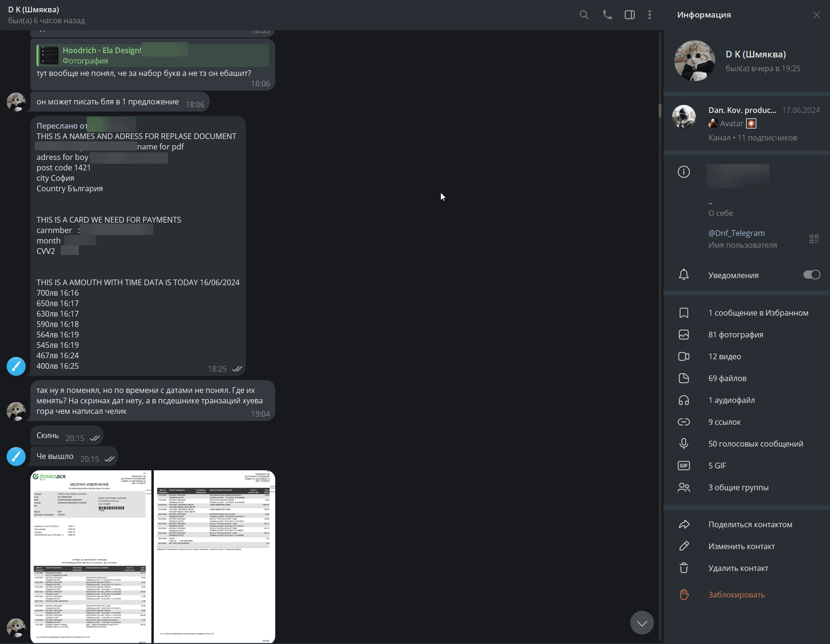The width and height of the screenshot is (830, 644).
Task: Open the three-dot chat menu
Action: [650, 15]
